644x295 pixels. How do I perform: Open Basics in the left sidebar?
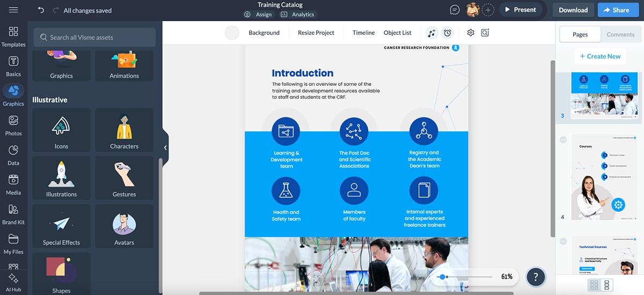13,66
